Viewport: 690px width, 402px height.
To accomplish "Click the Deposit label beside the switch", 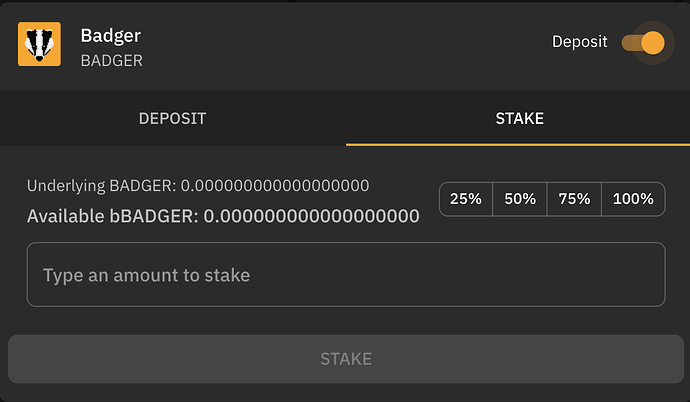I will (x=579, y=42).
